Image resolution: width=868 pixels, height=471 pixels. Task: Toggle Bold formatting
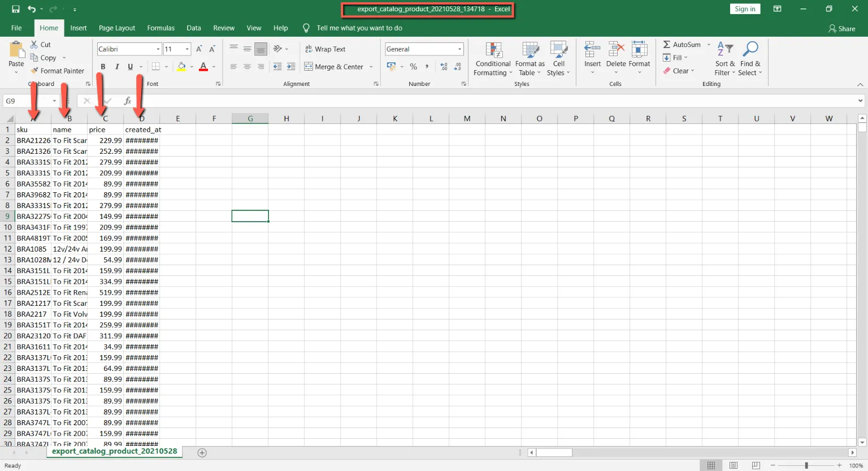point(103,67)
